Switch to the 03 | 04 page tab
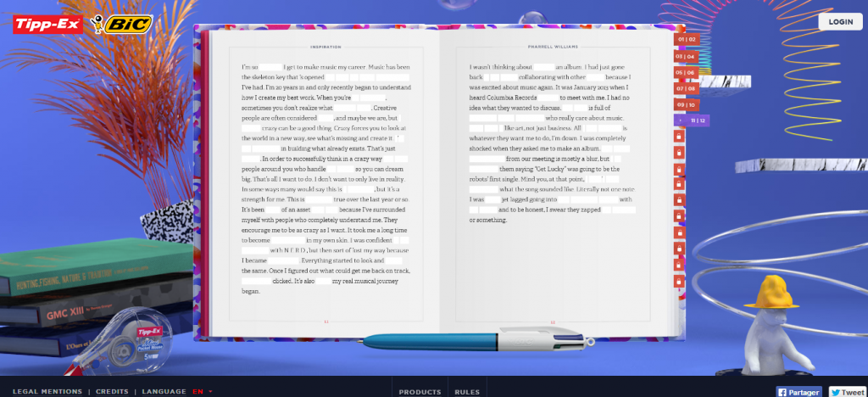Screen dimensions: 868x397 (x=686, y=56)
